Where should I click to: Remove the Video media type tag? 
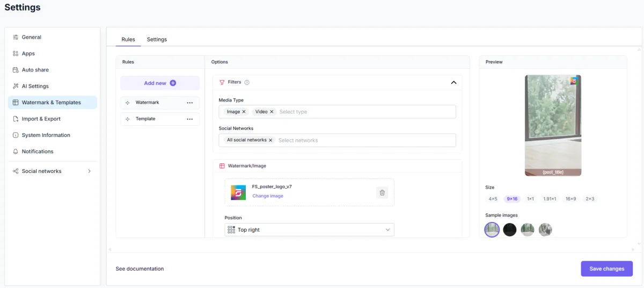tap(272, 112)
